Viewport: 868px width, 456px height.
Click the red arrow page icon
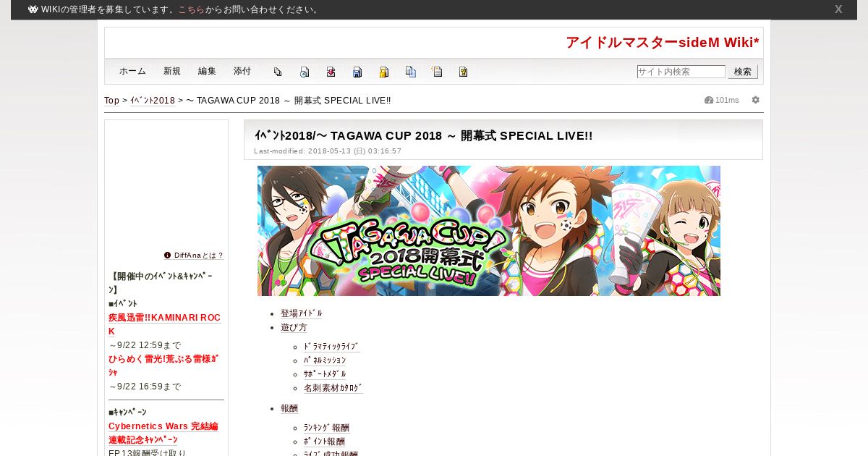coord(331,72)
